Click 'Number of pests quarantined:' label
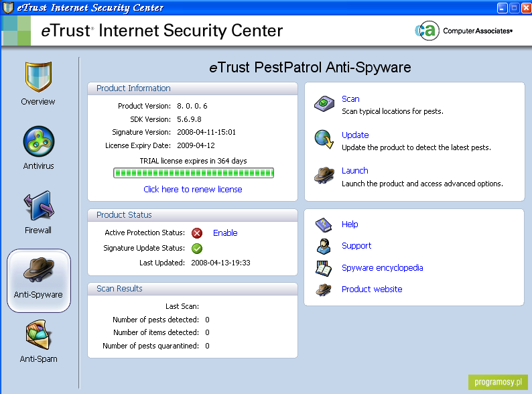 pyautogui.click(x=151, y=346)
